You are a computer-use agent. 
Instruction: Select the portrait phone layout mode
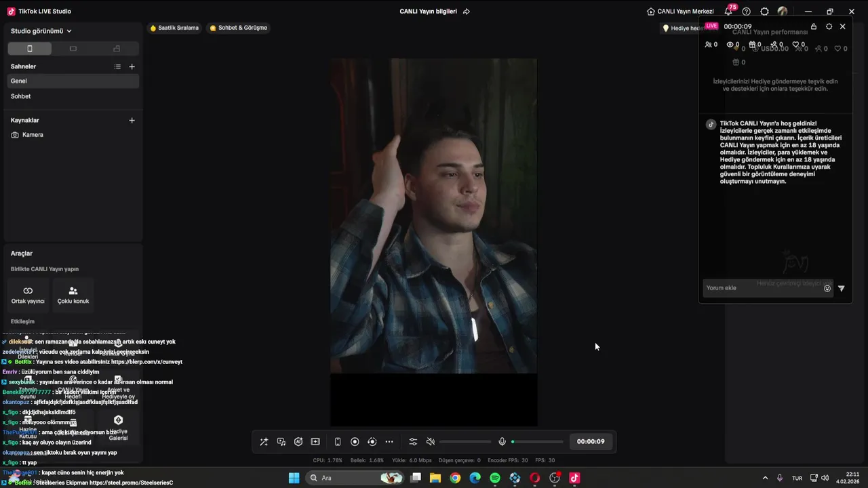click(29, 49)
